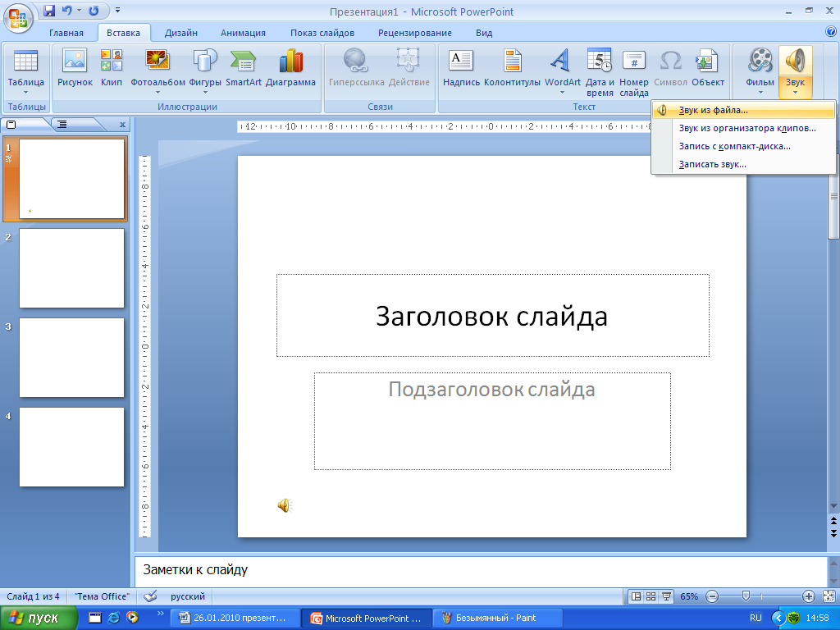Undo the last action in quick access
The image size is (840, 630).
67,10
